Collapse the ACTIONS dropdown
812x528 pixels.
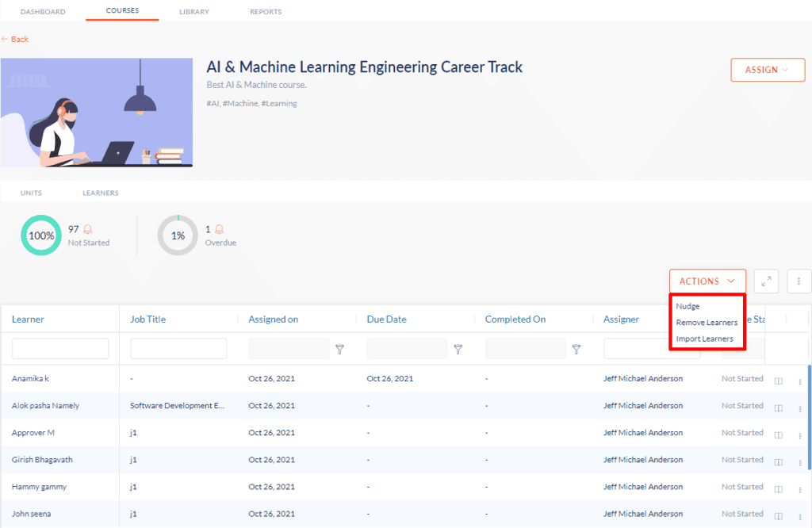click(707, 281)
